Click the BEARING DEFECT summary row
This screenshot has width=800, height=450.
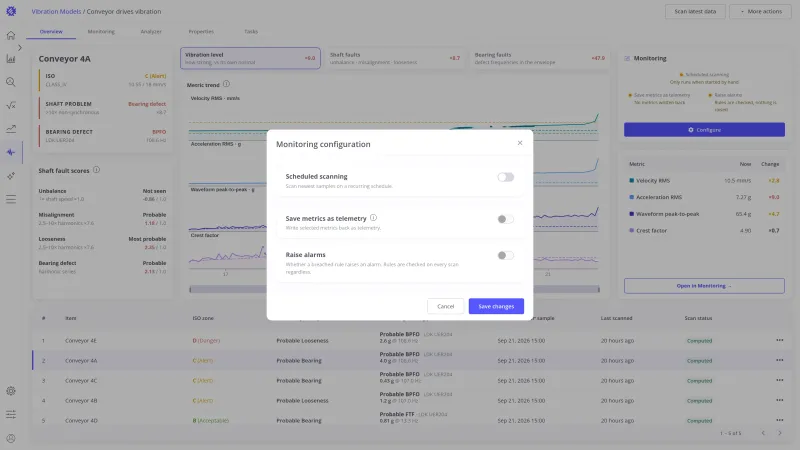[103, 136]
